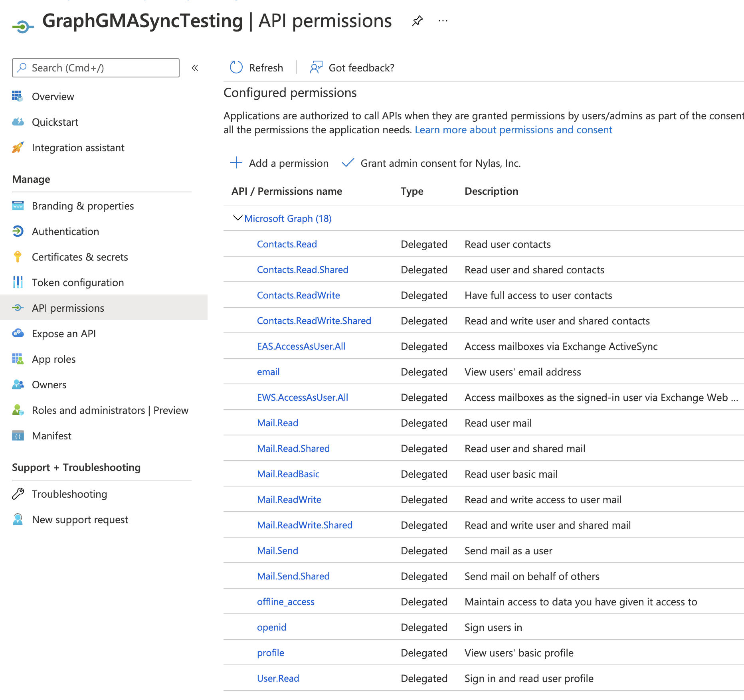The image size is (744, 700).
Task: Select the New support request icon
Action: coord(18,519)
